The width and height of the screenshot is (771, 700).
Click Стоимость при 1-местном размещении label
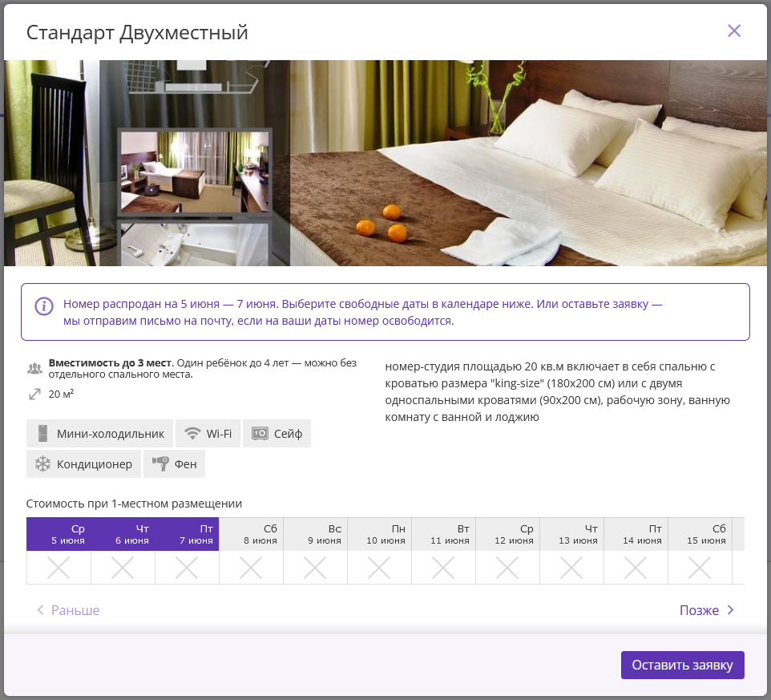point(134,504)
